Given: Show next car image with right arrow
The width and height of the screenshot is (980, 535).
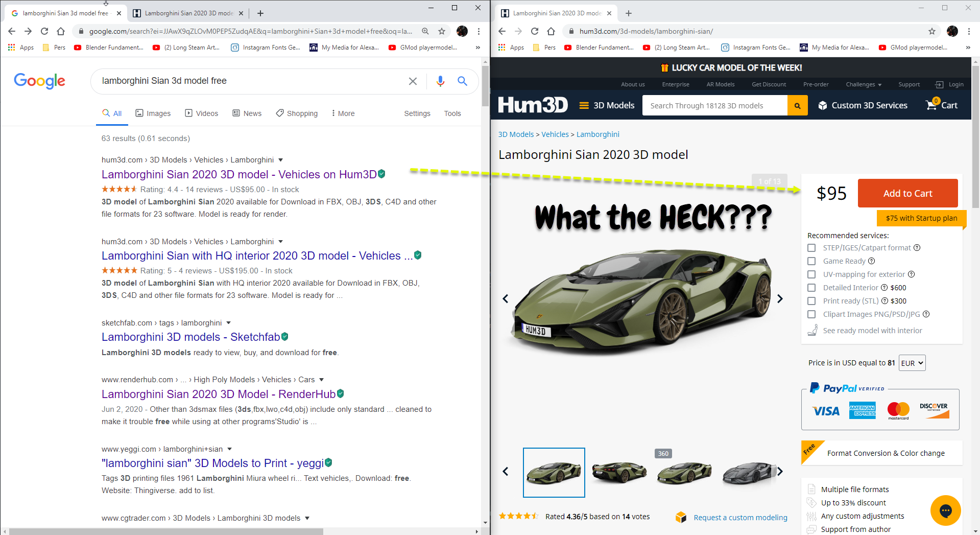Looking at the screenshot, I should [x=780, y=298].
